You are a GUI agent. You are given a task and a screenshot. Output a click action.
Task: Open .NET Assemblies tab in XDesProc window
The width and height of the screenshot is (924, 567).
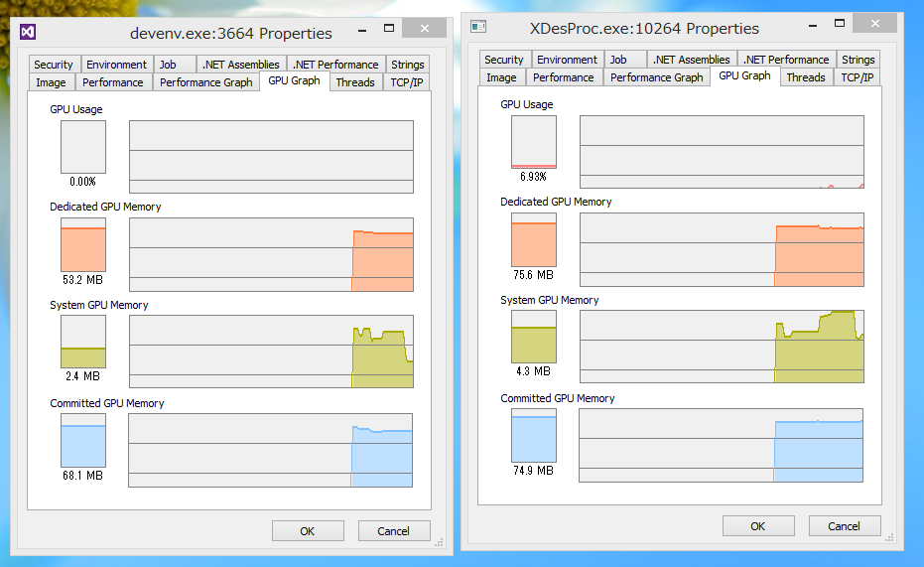click(x=691, y=60)
